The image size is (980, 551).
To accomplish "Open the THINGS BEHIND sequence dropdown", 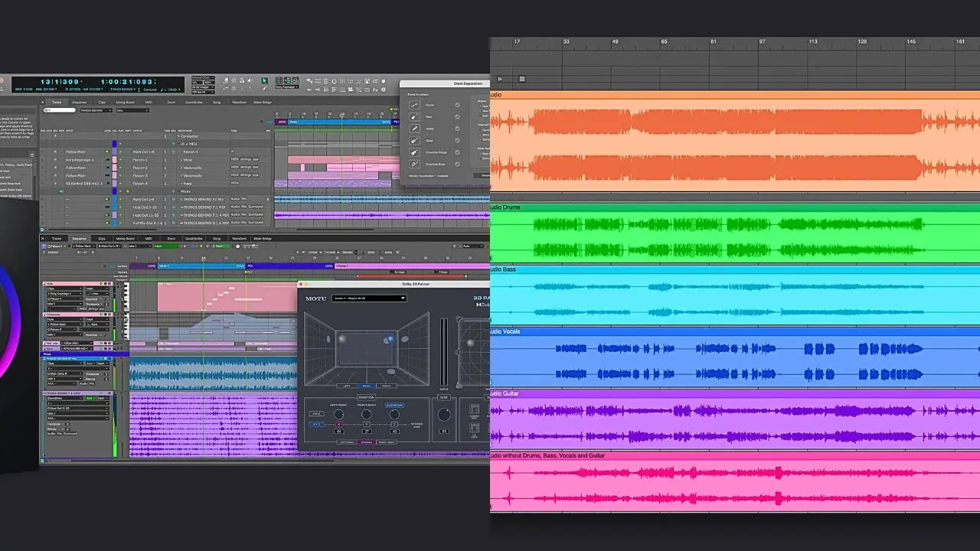I will point(96,110).
